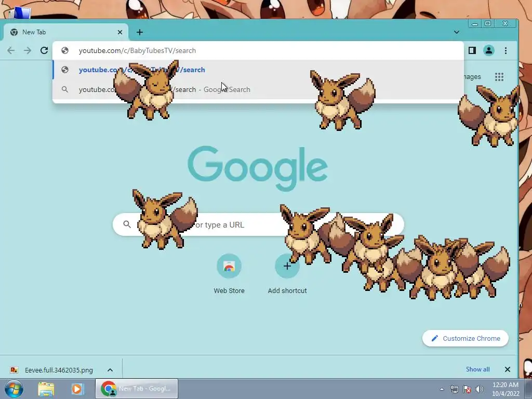Open the Windows Start menu
The height and width of the screenshot is (399, 532).
click(x=14, y=389)
